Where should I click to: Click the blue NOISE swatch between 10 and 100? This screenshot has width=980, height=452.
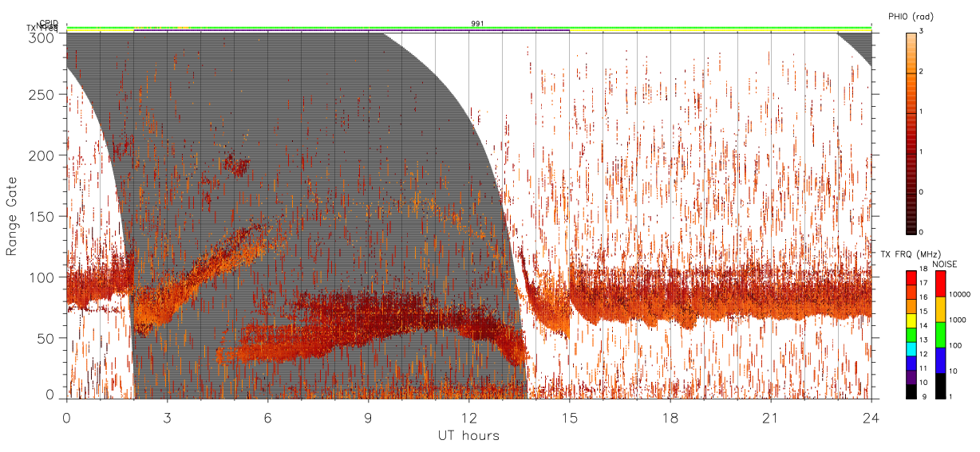tap(940, 360)
